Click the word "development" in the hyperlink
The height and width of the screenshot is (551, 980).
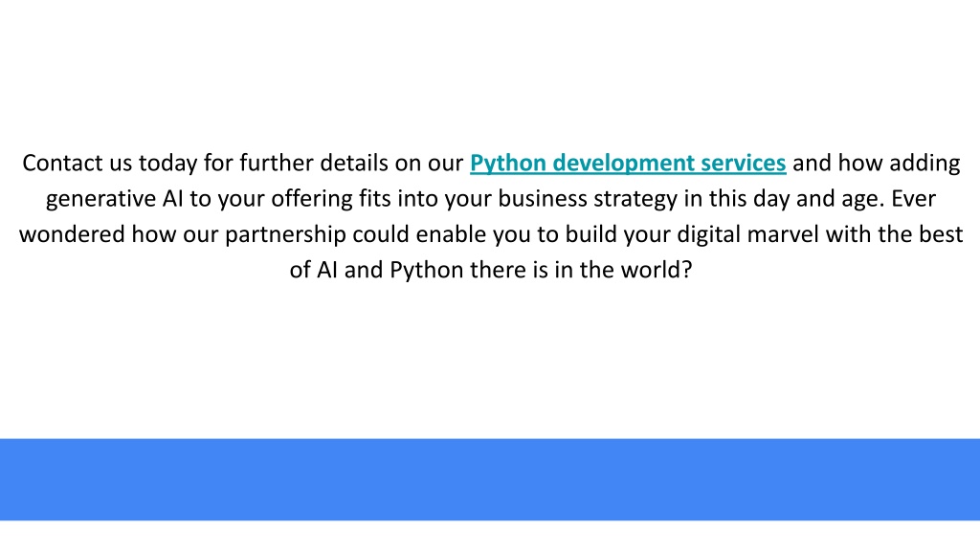[624, 163]
